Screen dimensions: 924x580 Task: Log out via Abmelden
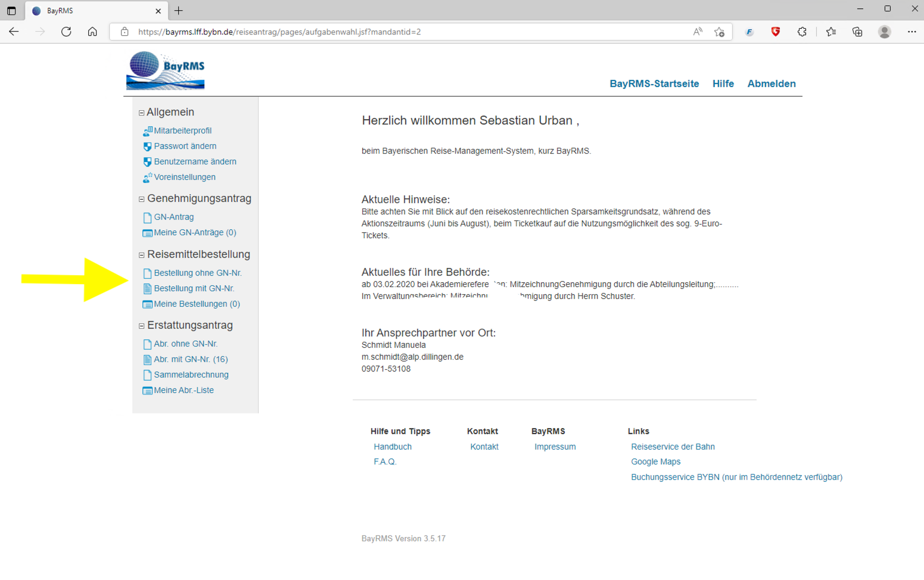pos(771,84)
